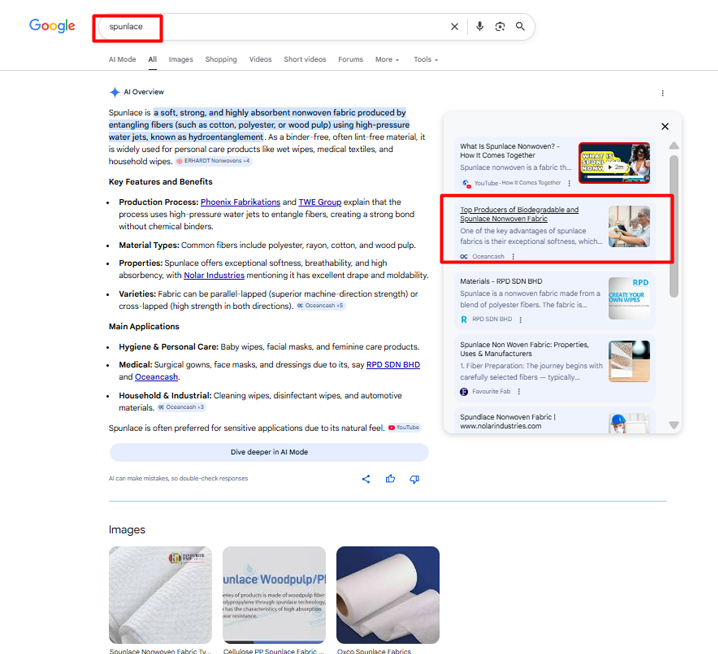Click the Oceancash +5 citation chip

[320, 305]
